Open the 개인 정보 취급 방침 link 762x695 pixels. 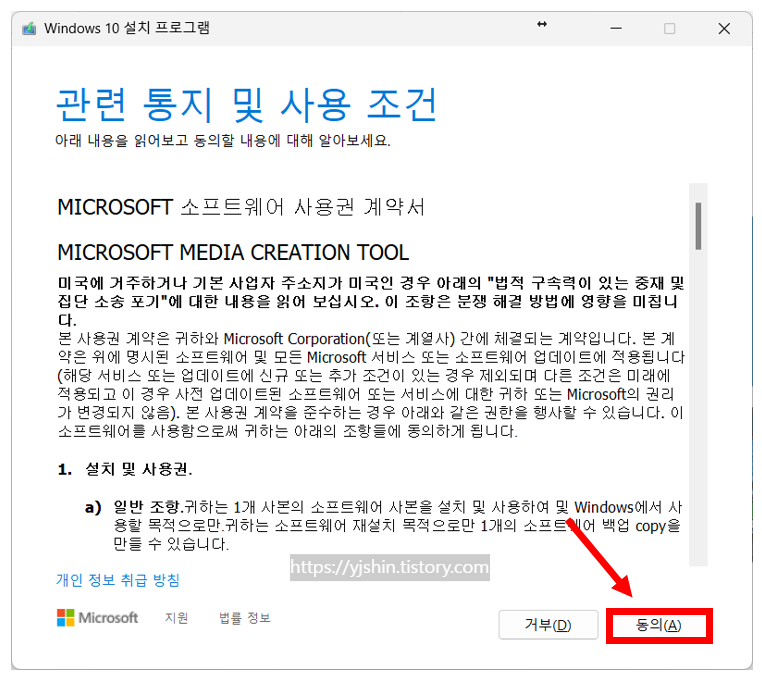pyautogui.click(x=118, y=580)
